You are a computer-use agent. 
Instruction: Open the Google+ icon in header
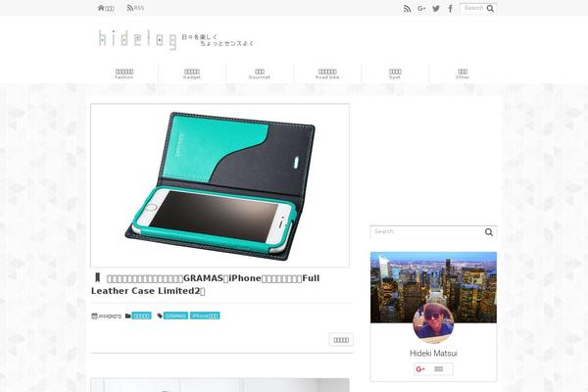pos(421,8)
